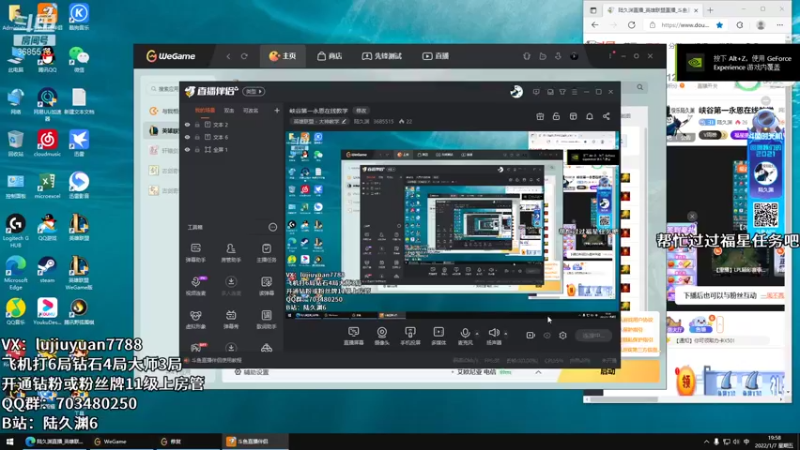Hide the 全屏 1 source
This screenshot has width=800, height=450.
pyautogui.click(x=187, y=149)
